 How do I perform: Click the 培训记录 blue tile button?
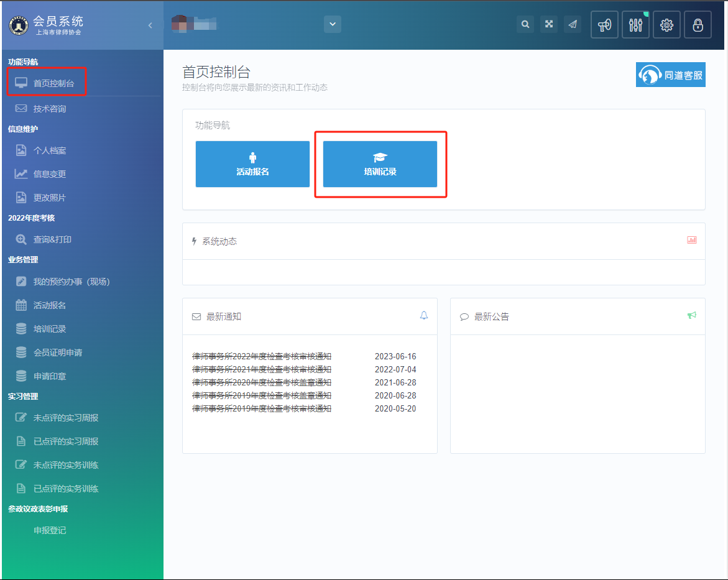click(380, 164)
